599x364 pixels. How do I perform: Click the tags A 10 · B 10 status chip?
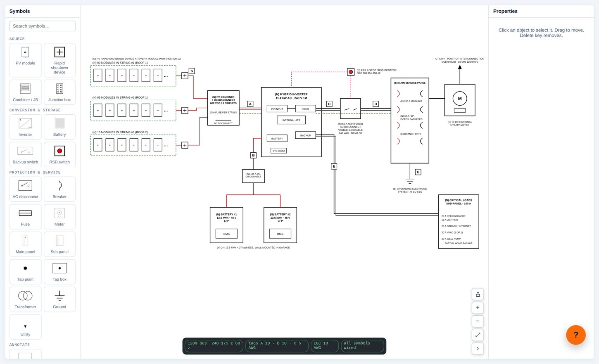pyautogui.click(x=277, y=346)
